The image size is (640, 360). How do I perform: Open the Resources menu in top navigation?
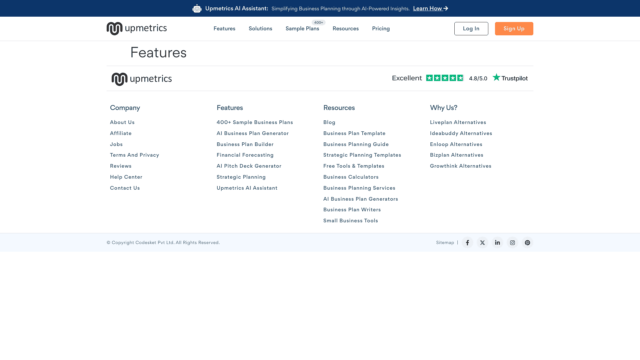(345, 29)
